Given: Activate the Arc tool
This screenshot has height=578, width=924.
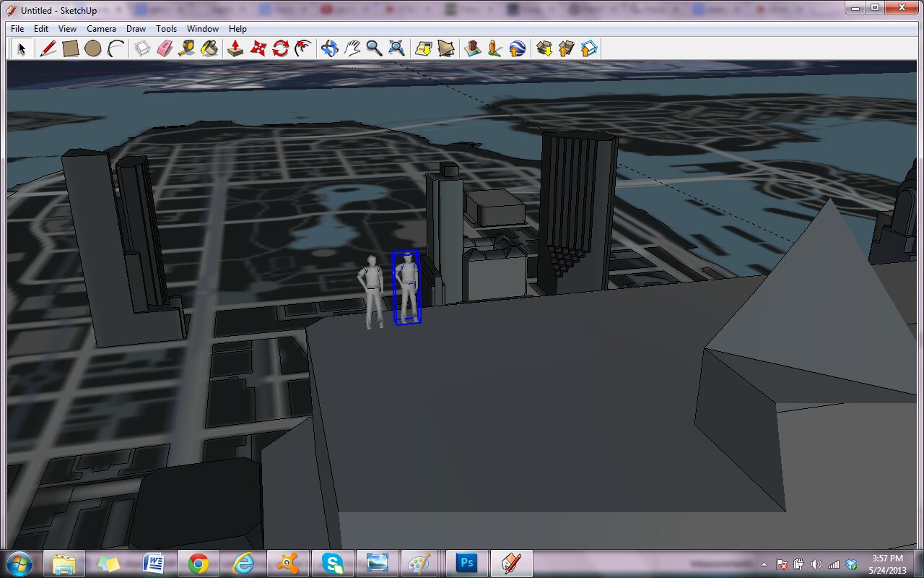Looking at the screenshot, I should 115,48.
